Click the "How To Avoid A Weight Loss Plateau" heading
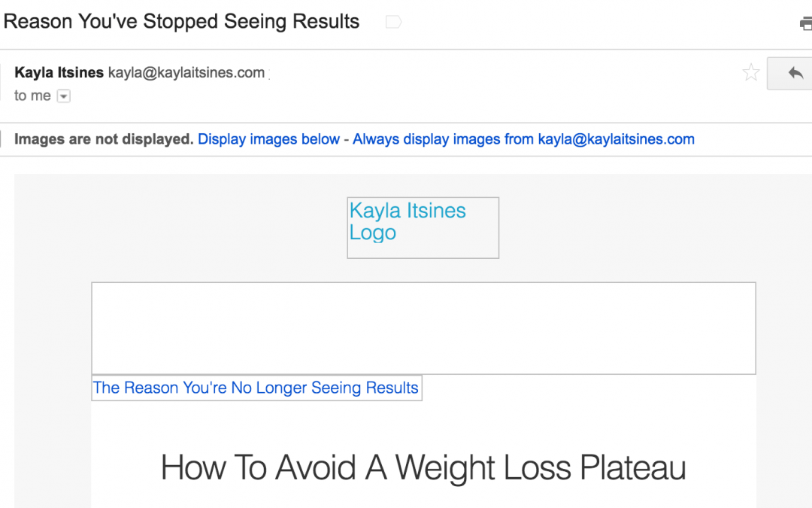This screenshot has height=508, width=812. pos(423,468)
